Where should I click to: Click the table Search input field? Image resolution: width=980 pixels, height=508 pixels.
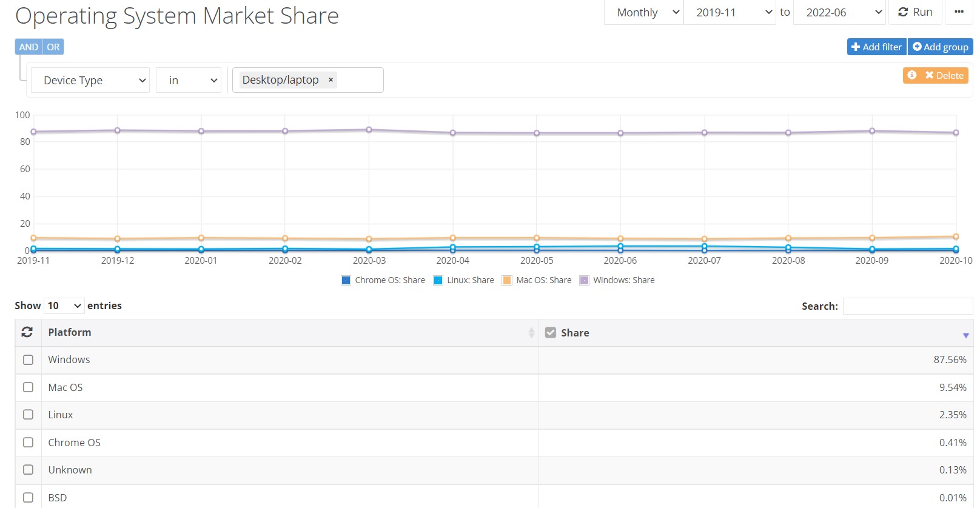coord(907,306)
